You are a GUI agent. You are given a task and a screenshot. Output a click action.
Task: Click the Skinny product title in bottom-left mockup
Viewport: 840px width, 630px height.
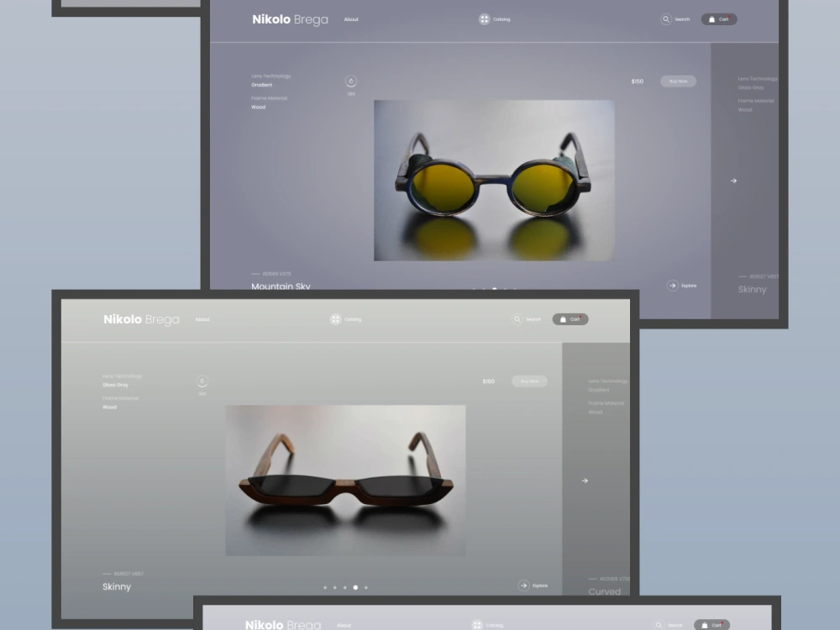[117, 586]
